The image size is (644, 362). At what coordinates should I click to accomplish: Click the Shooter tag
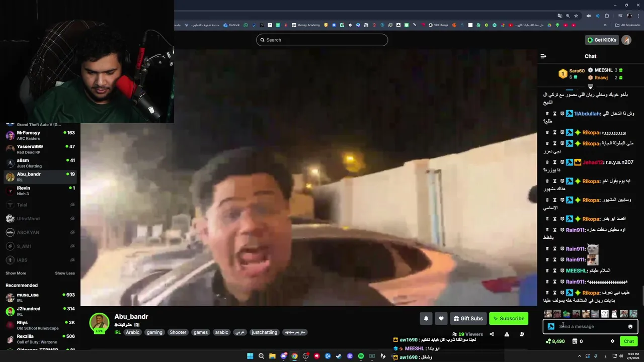pos(178,332)
